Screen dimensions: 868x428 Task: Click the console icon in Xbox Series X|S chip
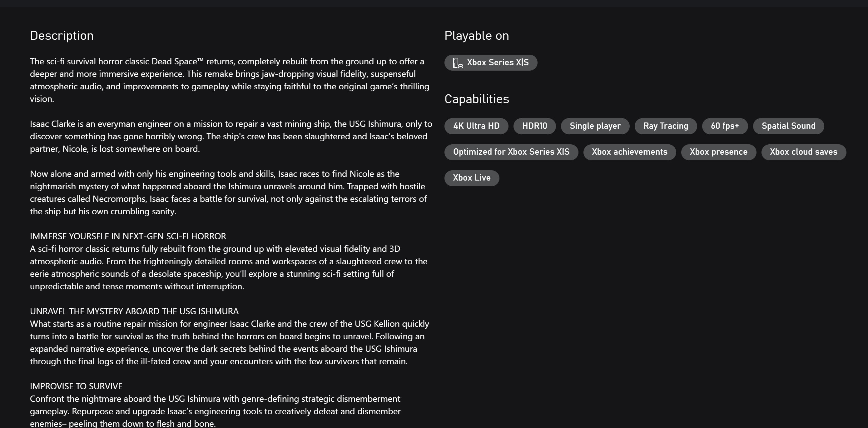point(458,63)
